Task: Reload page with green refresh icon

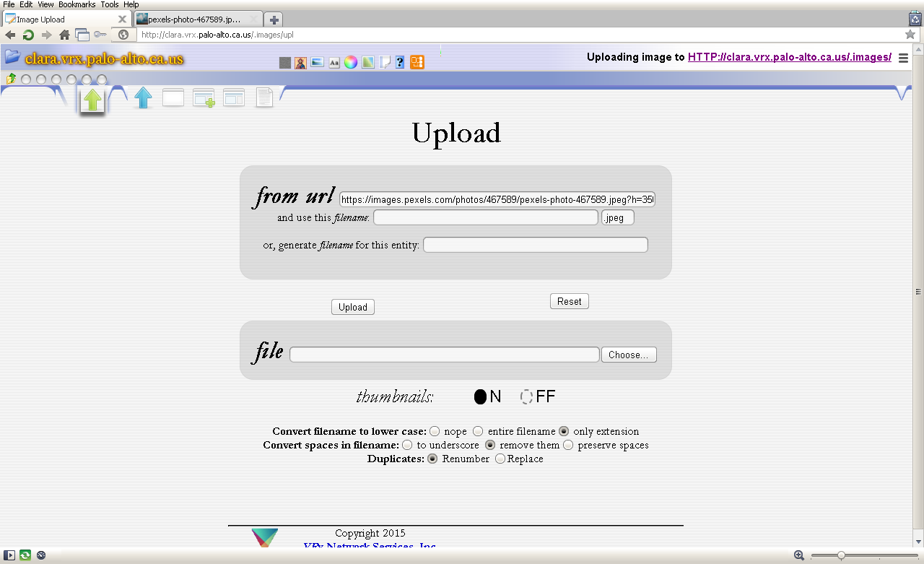Action: 28,35
